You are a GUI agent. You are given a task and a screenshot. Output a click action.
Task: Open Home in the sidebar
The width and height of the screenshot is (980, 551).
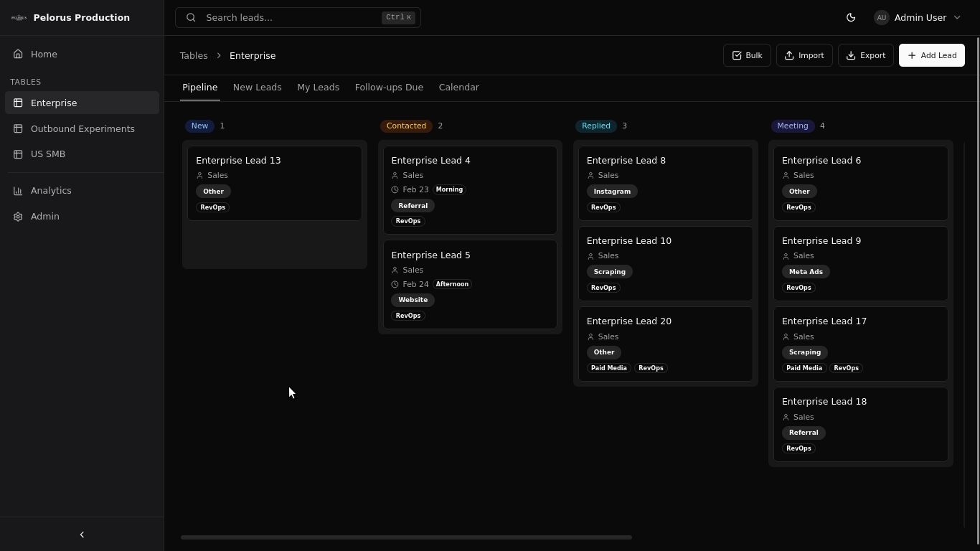click(x=82, y=54)
